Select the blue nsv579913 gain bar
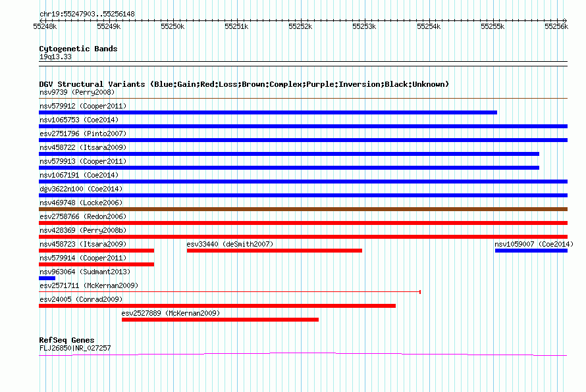 coord(289,168)
